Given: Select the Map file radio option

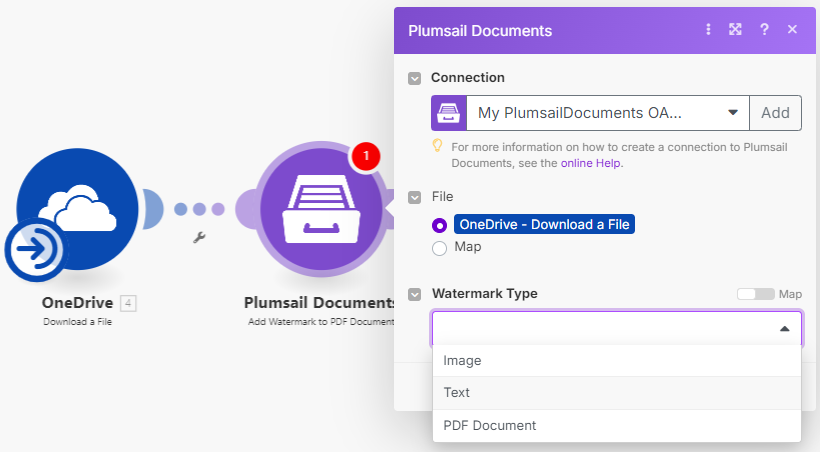Looking at the screenshot, I should 439,248.
